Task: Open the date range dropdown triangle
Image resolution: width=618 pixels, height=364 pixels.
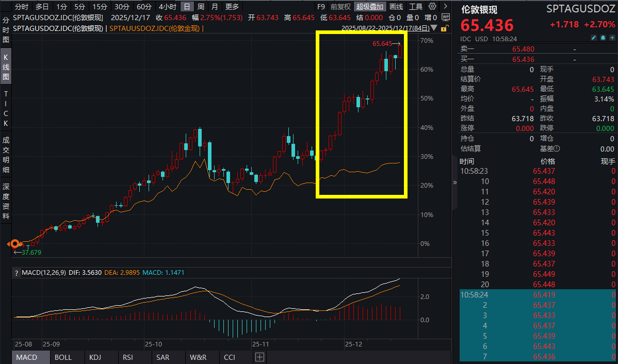Action: coord(434,28)
